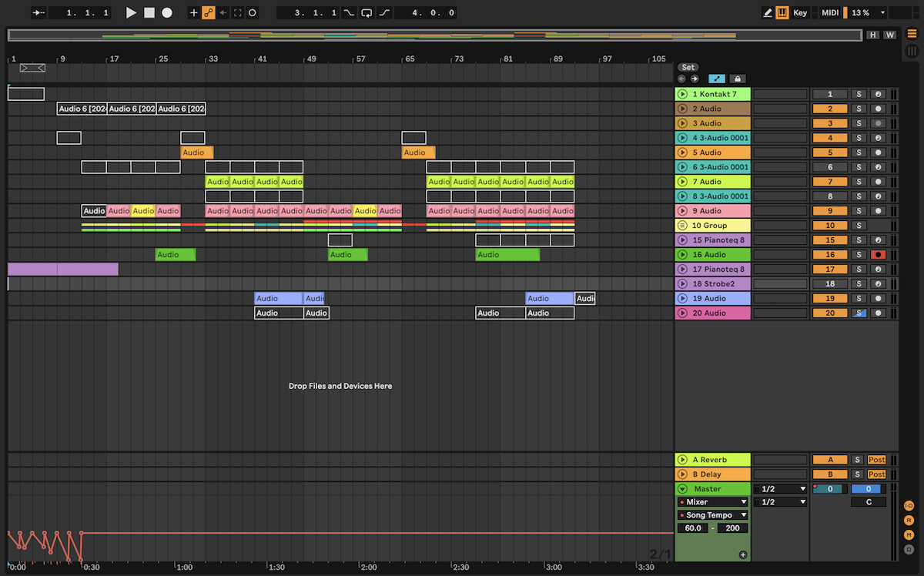Switch to Session view icon
The image size is (924, 576).
click(912, 51)
